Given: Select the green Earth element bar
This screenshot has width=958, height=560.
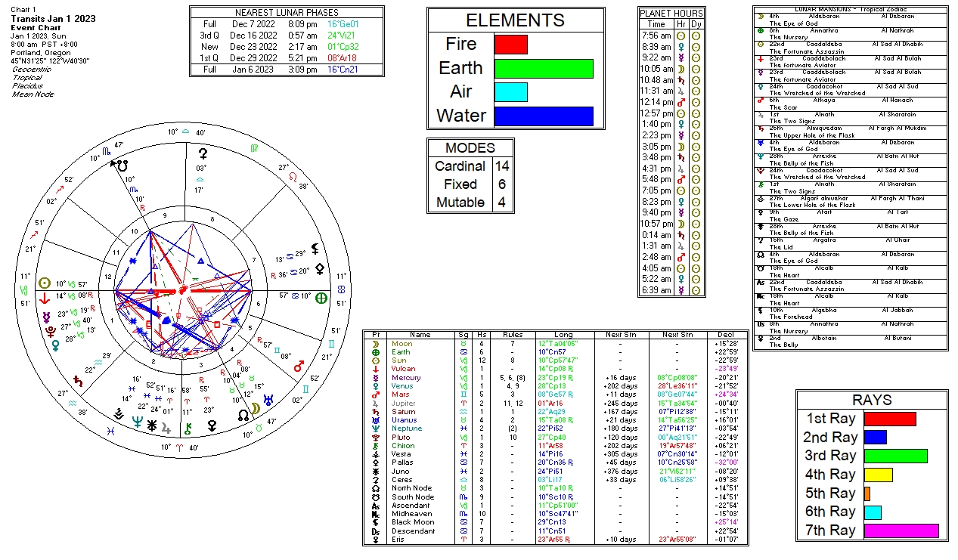Looking at the screenshot, I should click(544, 68).
